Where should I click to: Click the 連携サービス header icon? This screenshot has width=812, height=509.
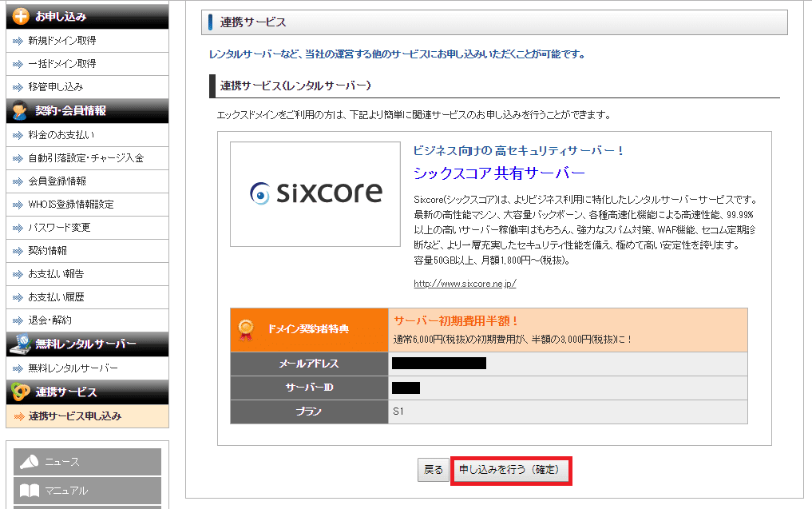(x=20, y=392)
